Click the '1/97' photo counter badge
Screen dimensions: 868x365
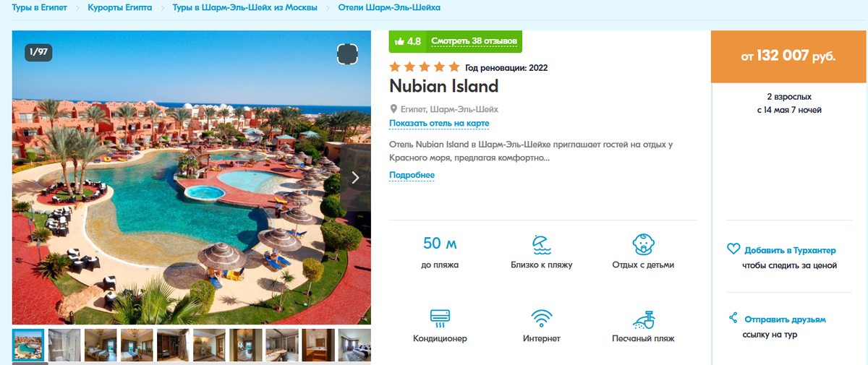(x=38, y=52)
